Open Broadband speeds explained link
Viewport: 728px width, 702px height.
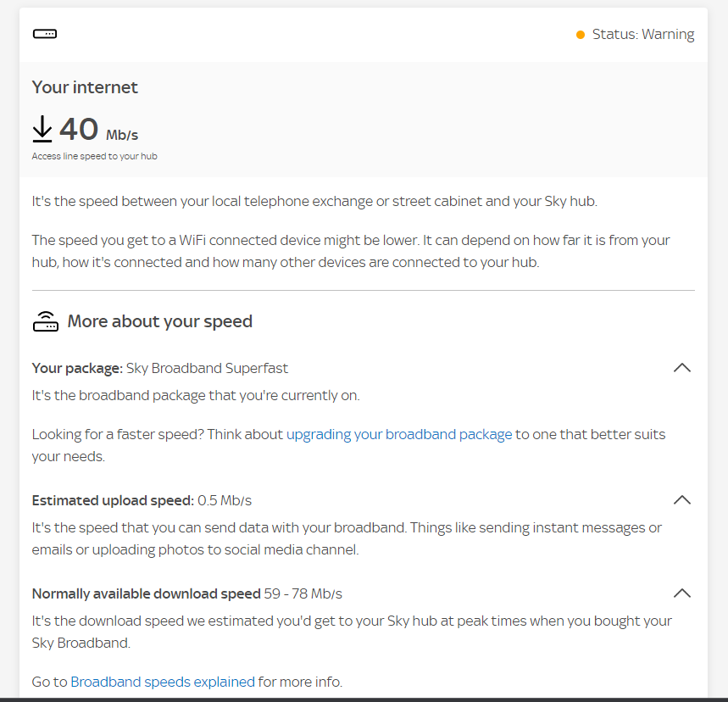tap(161, 681)
